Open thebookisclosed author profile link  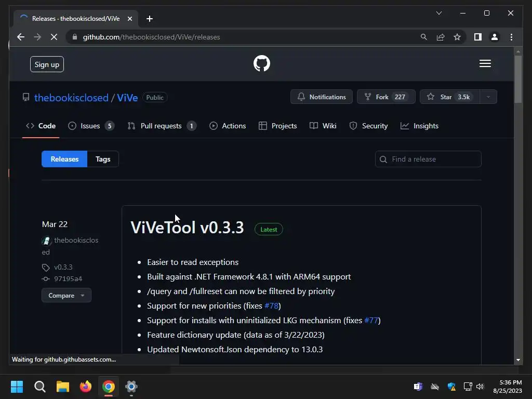[x=70, y=246]
